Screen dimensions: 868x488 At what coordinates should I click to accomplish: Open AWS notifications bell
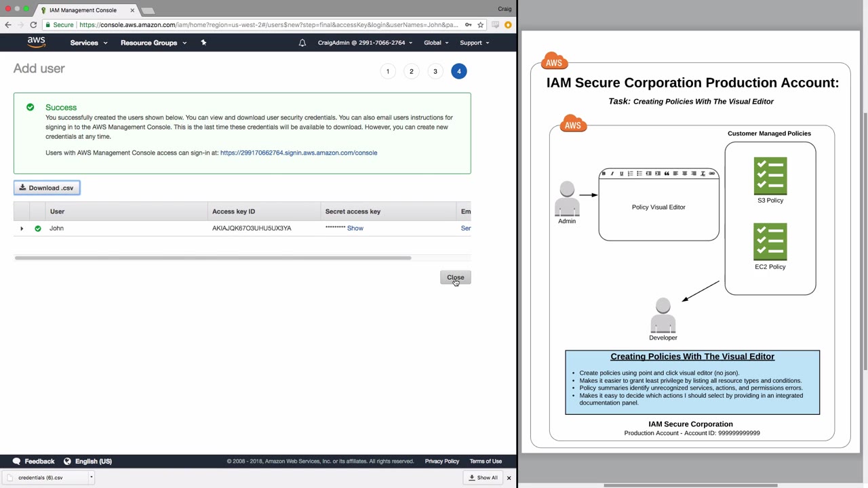coord(302,43)
